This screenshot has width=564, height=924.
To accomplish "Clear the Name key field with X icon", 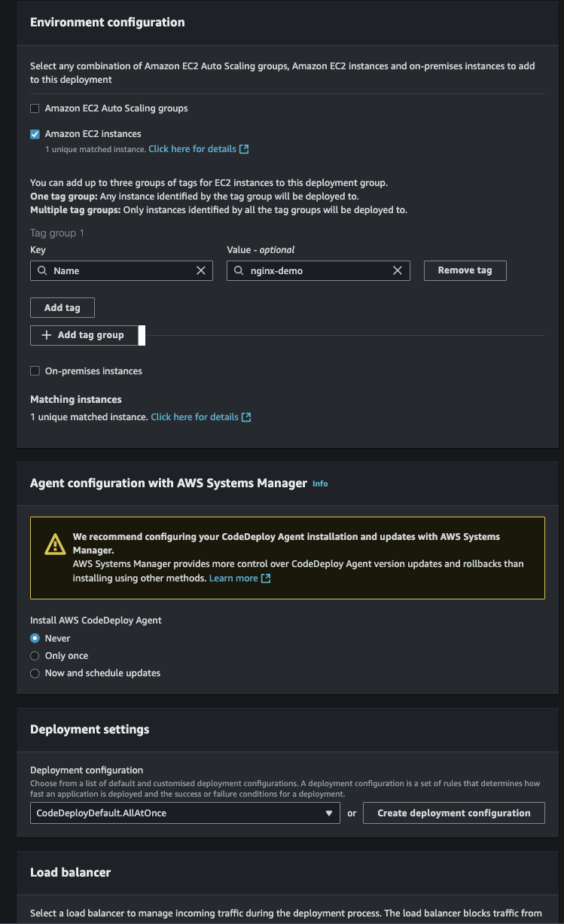I will point(201,270).
